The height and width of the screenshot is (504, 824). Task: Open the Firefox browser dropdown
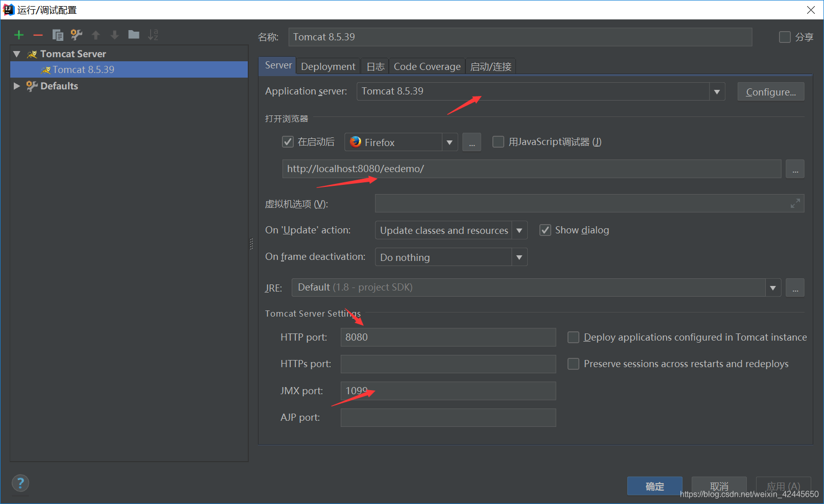coord(450,142)
